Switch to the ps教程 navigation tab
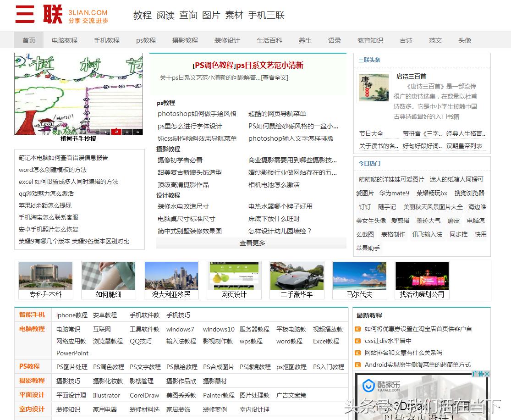The width and height of the screenshot is (511, 420). point(146,40)
